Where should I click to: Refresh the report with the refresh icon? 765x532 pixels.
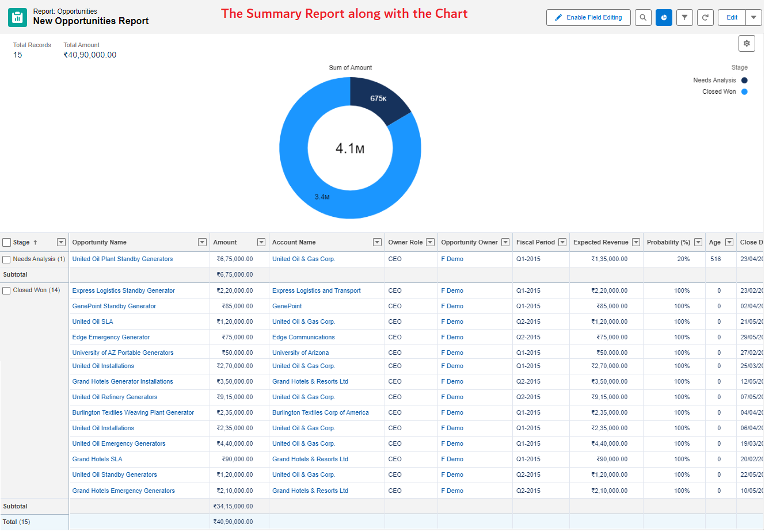pyautogui.click(x=705, y=17)
